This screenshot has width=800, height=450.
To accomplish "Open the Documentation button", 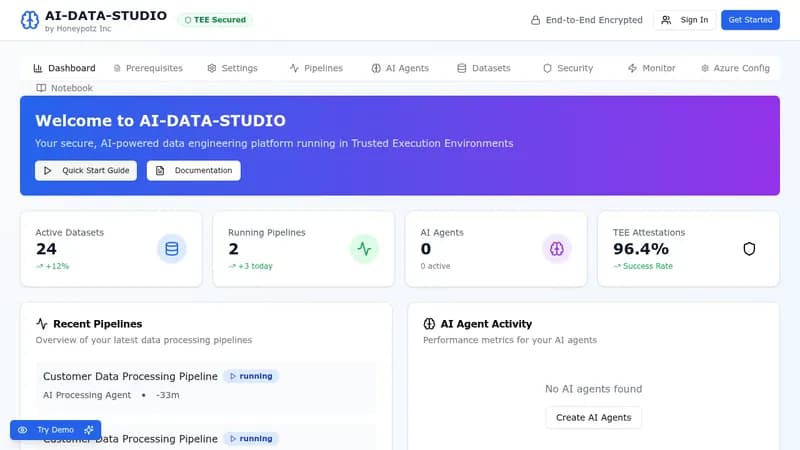I will click(x=194, y=170).
